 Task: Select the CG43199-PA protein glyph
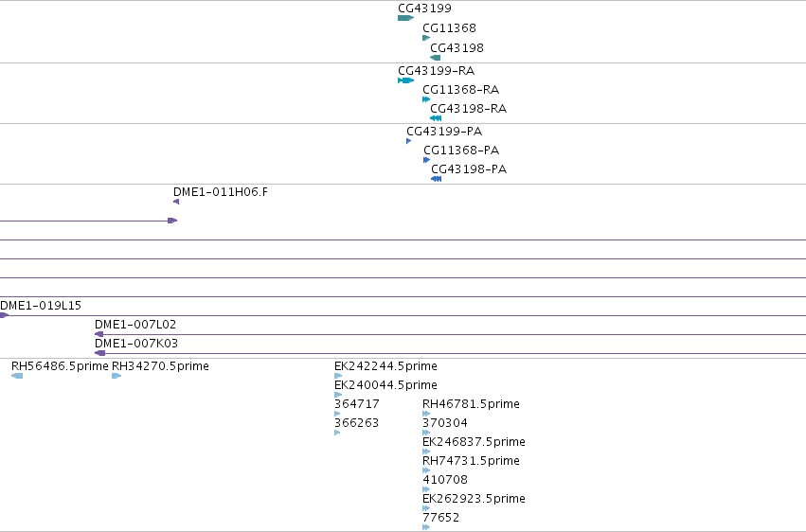pyautogui.click(x=408, y=141)
